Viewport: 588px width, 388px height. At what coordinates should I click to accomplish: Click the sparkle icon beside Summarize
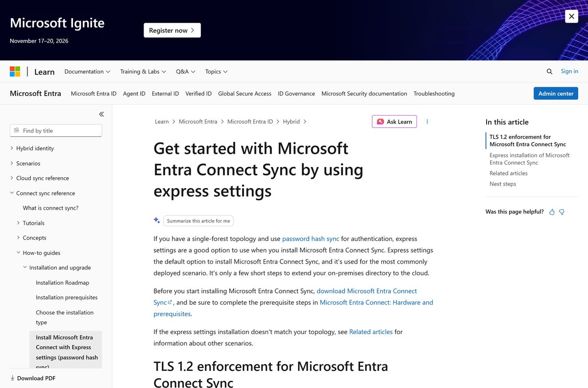coord(157,220)
